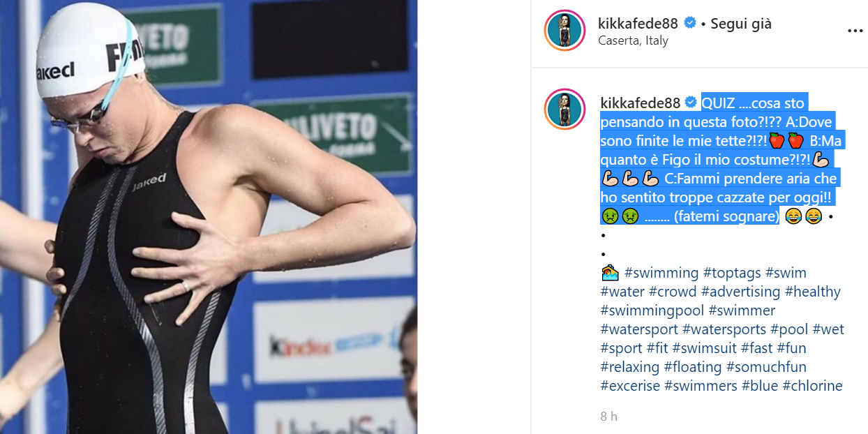868x434 pixels.
Task: Click the swimmer emoji before hashtags
Action: (x=609, y=273)
